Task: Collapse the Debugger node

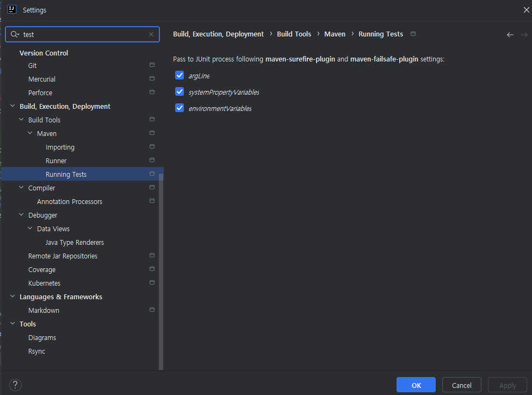Action: click(21, 214)
